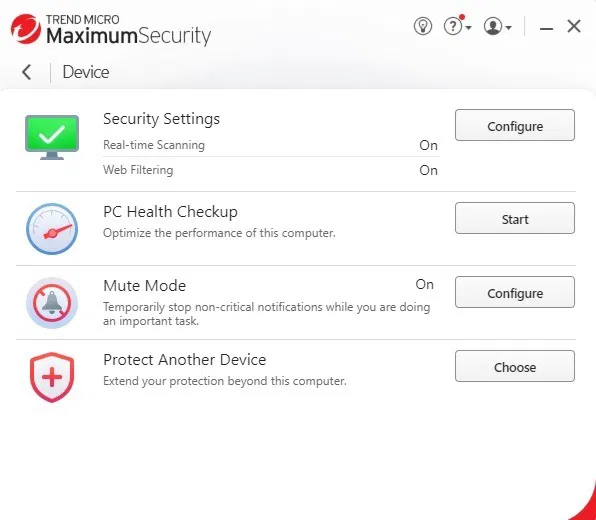
Task: Click the user account profile icon
Action: point(493,27)
